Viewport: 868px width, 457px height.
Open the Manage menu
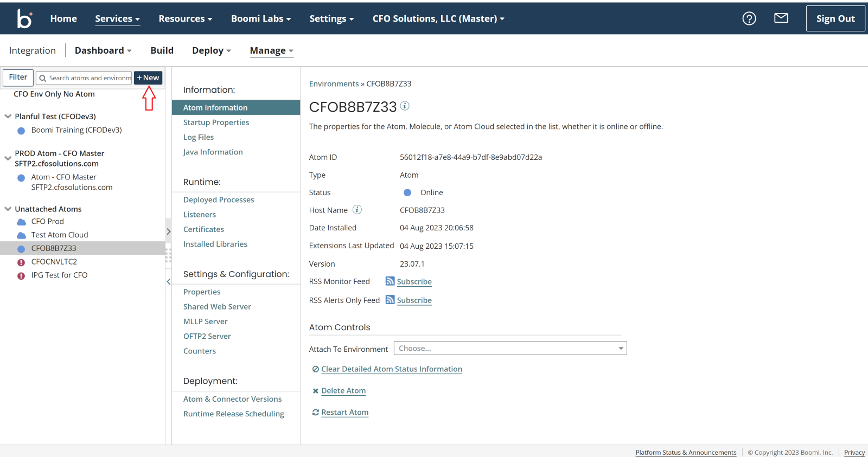[x=271, y=50]
